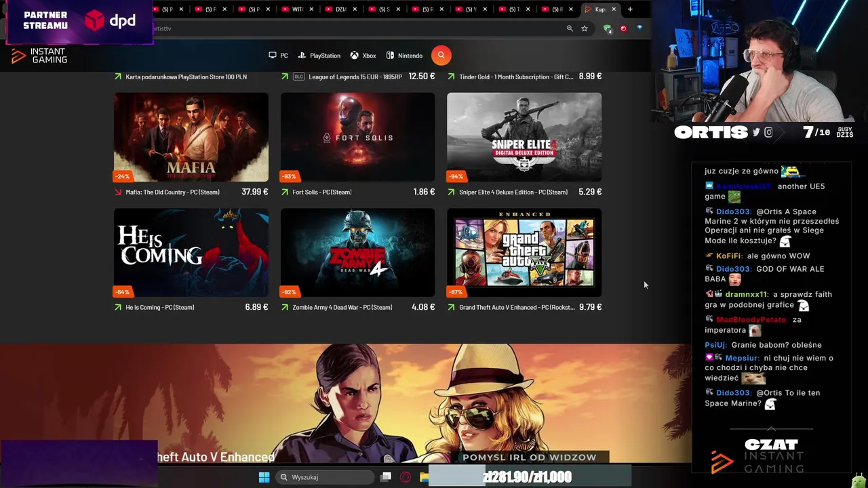Open Karta podarunkowa PlayStation Store 100 PLN
Screen dimensions: 868x488
click(186, 77)
